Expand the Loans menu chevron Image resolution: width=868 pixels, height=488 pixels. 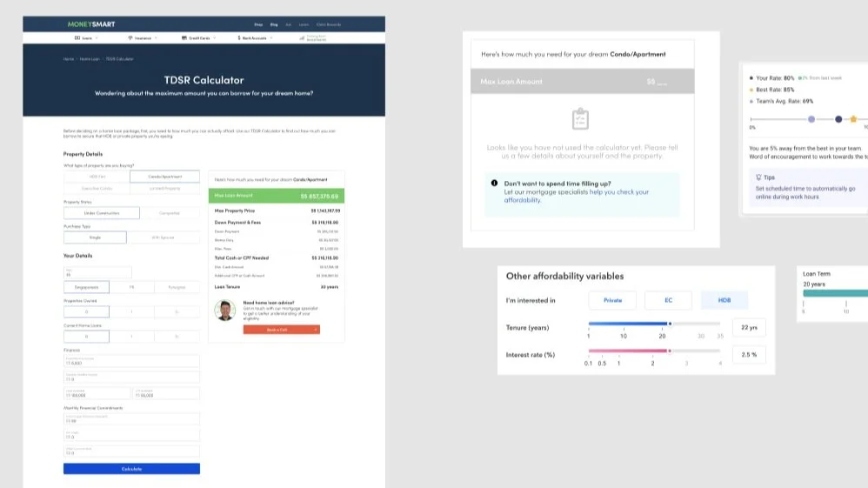pyautogui.click(x=97, y=38)
